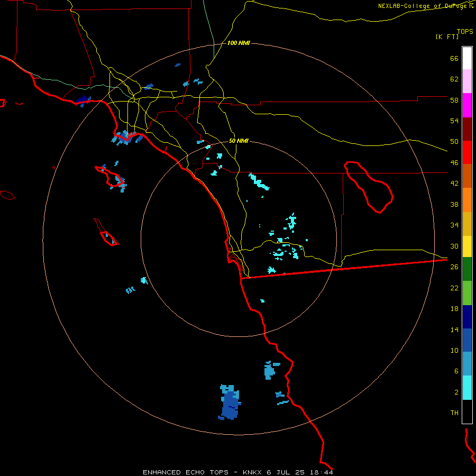Viewport: 476px width, 476px height.
Task: Click the "TH" legend label
Action: pyautogui.click(x=454, y=413)
